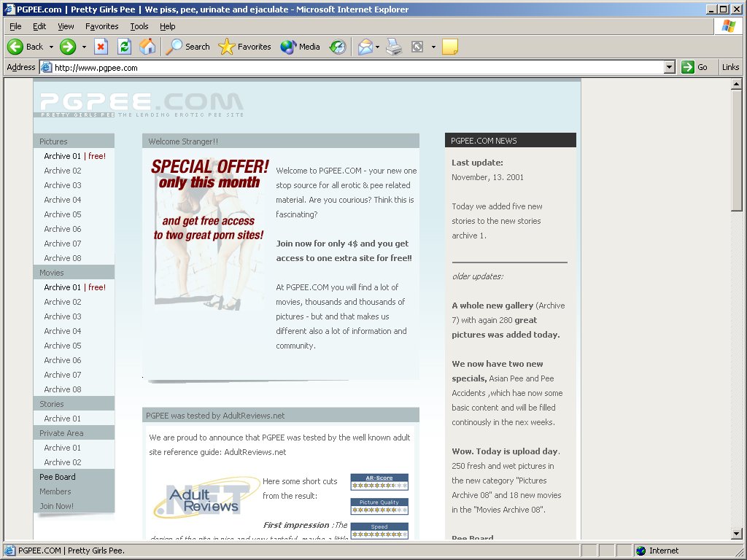Open the Help menu

pos(167,26)
